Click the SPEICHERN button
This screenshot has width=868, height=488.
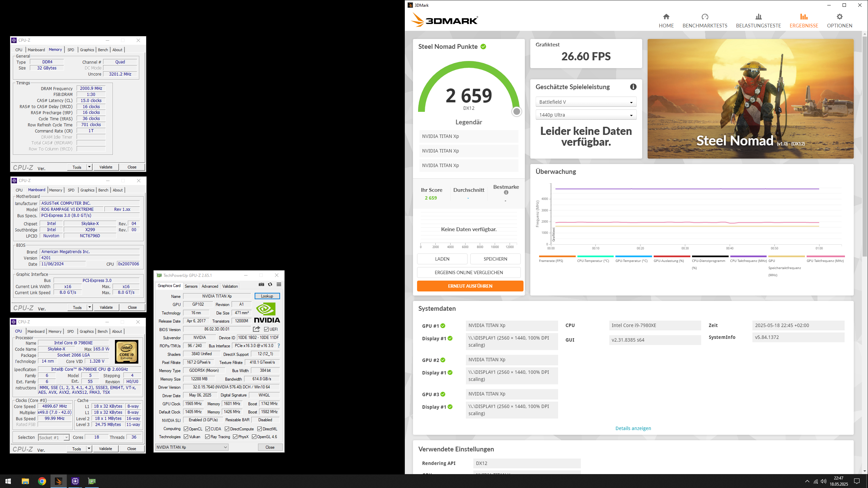pos(495,259)
